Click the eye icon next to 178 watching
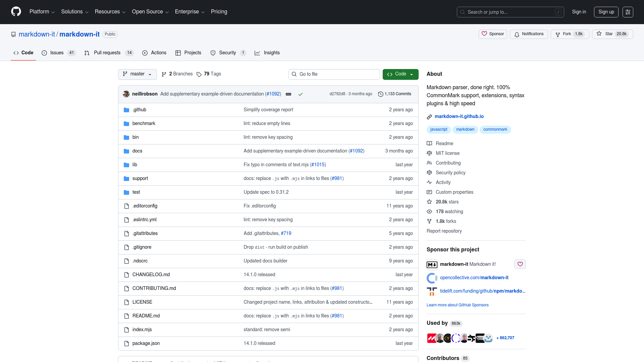 429,212
